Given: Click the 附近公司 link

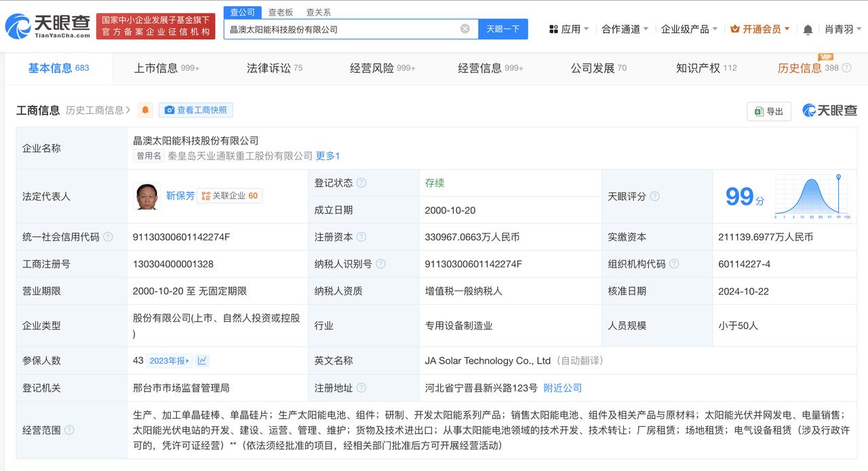Looking at the screenshot, I should 563,388.
